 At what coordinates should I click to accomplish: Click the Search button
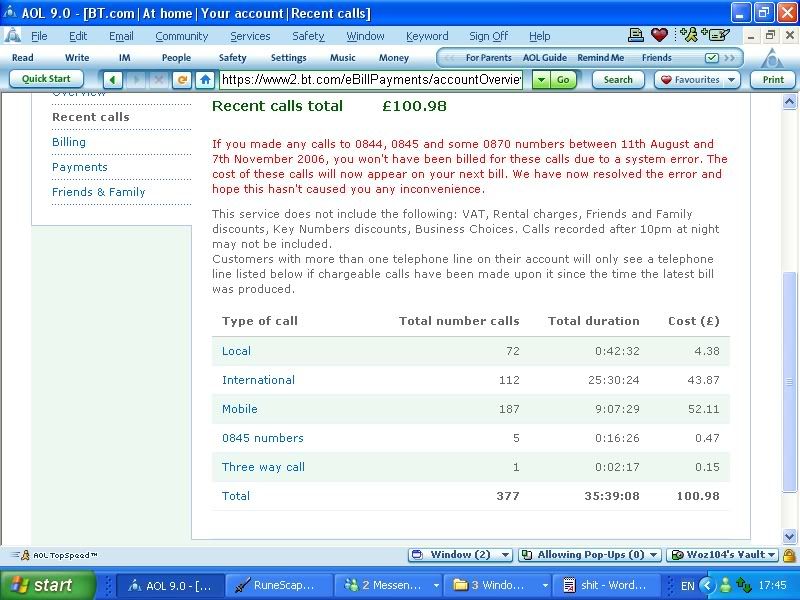tap(618, 80)
